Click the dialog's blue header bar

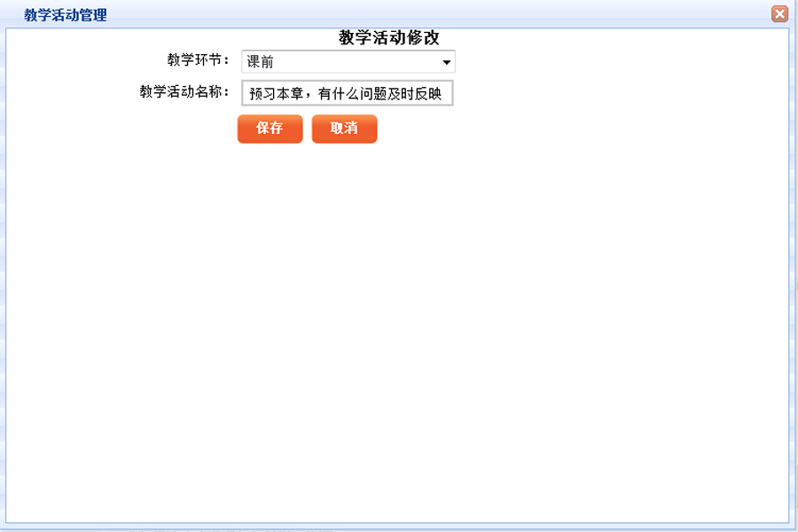(x=399, y=13)
